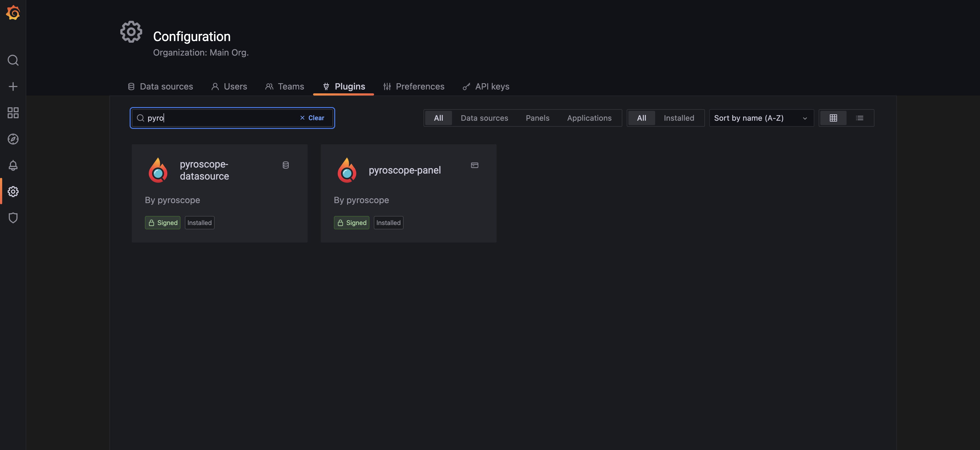Open the pyroscope-panel plugin title
Viewport: 980px width, 450px height.
[404, 170]
